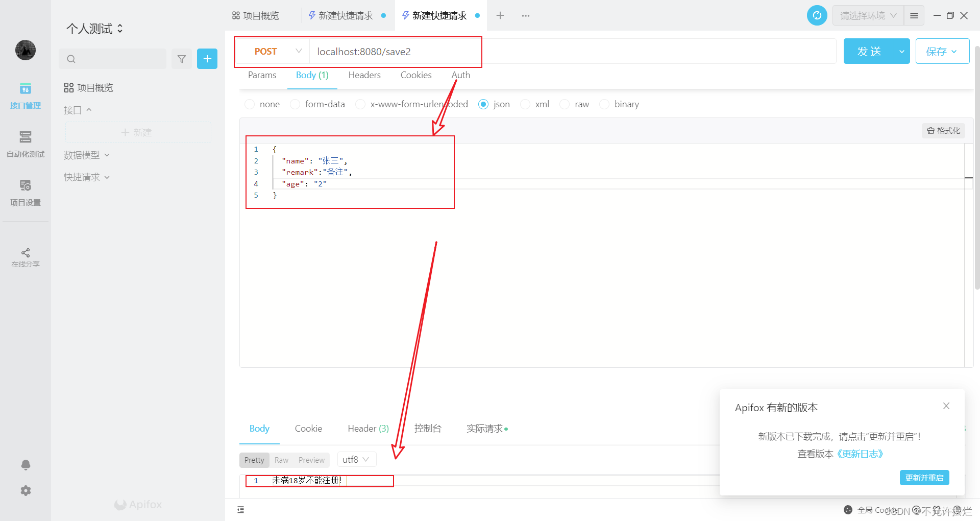Open the settings gear at bottom left
The image size is (980, 521).
25,490
